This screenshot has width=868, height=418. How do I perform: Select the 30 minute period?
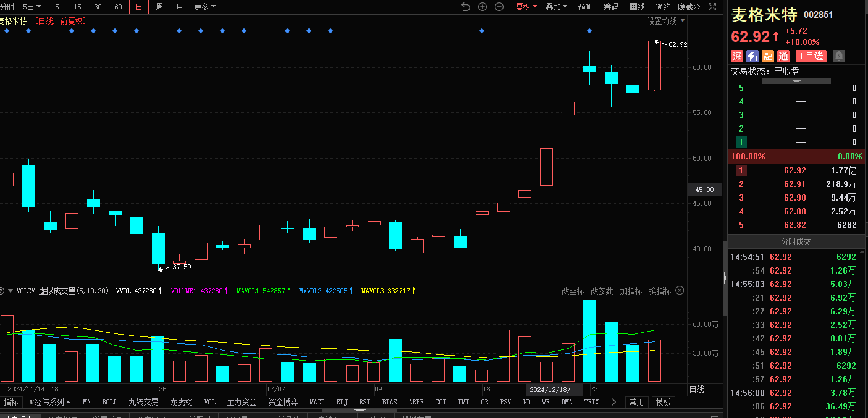coord(98,7)
